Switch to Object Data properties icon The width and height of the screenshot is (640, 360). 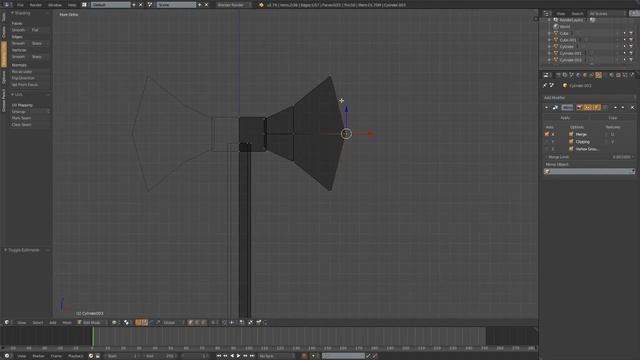[x=605, y=75]
